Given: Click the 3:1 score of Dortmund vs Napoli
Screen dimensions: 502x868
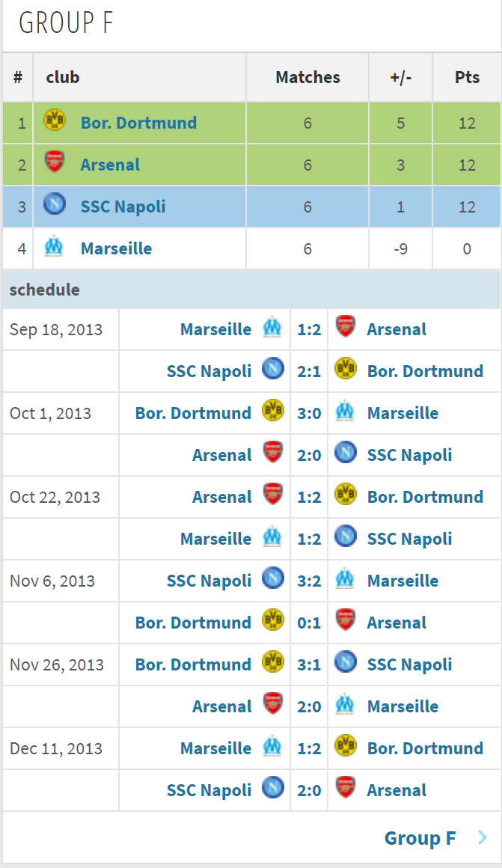Looking at the screenshot, I should tap(309, 664).
